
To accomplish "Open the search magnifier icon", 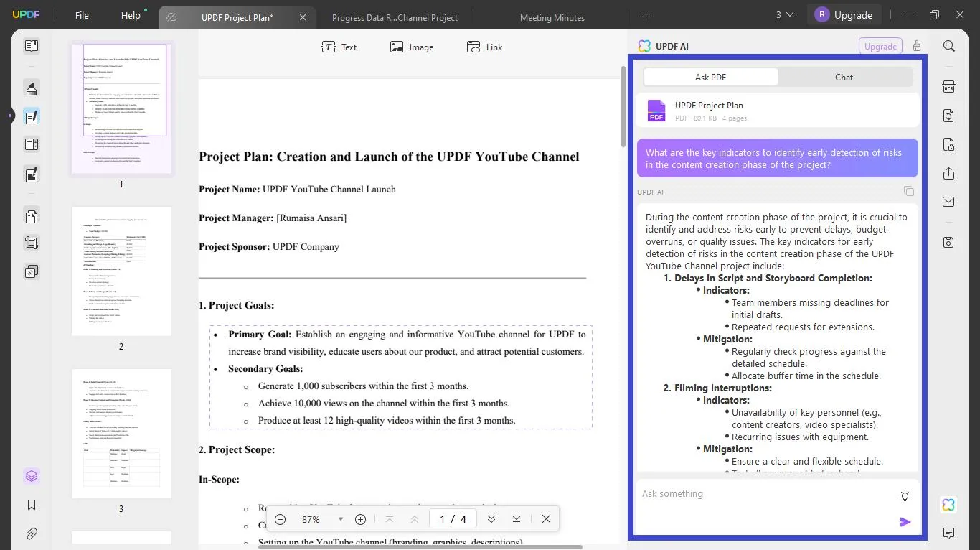I will point(948,47).
